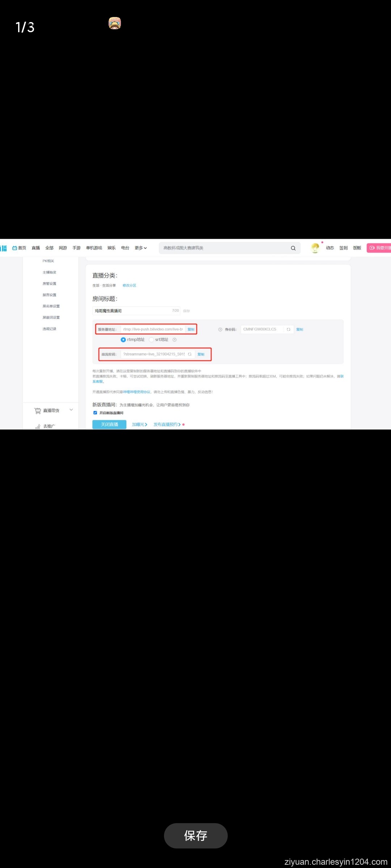The width and height of the screenshot is (391, 868).
Task: Click the help icon next to srt地址
Action: click(175, 340)
